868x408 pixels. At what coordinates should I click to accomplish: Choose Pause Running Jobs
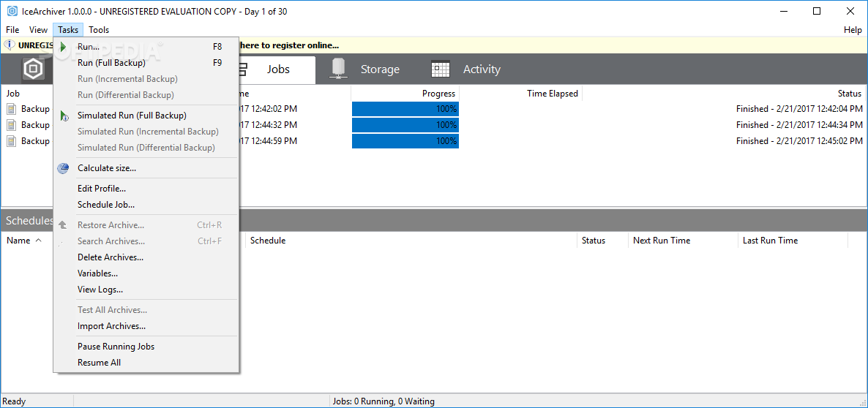pos(146,347)
